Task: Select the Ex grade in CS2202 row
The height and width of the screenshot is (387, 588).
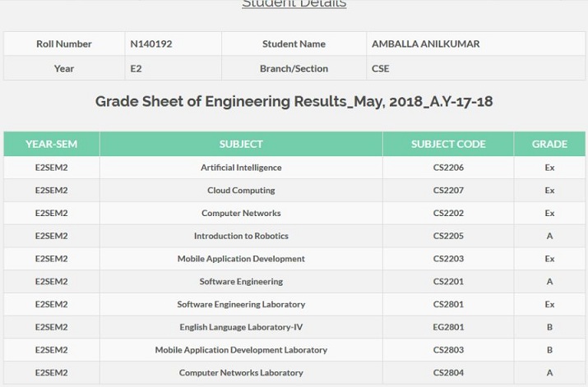Action: (x=549, y=213)
